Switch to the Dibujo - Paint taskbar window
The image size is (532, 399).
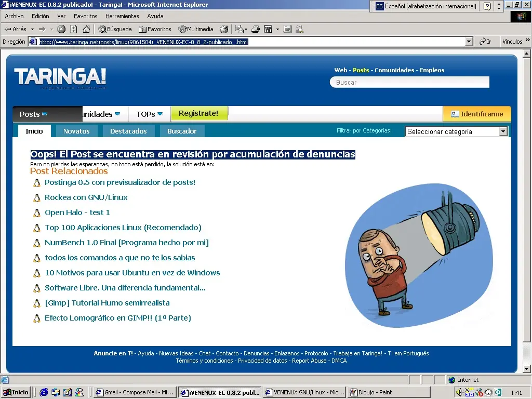[x=389, y=392]
